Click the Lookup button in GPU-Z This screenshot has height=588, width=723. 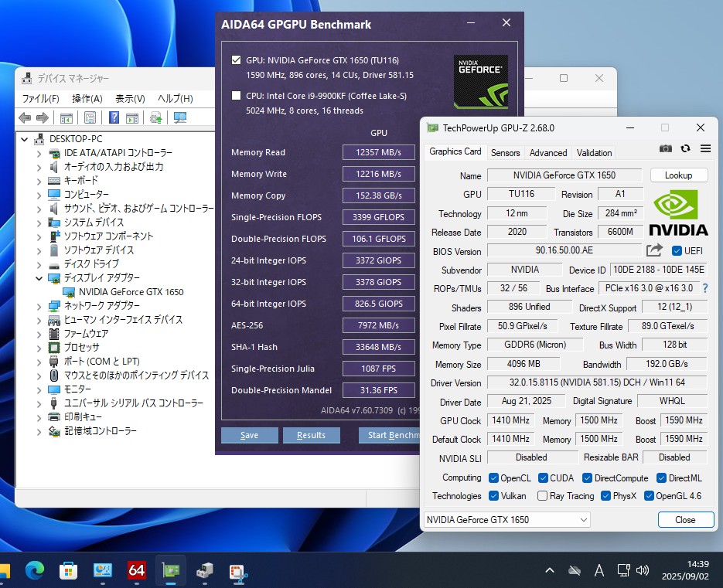click(x=678, y=175)
